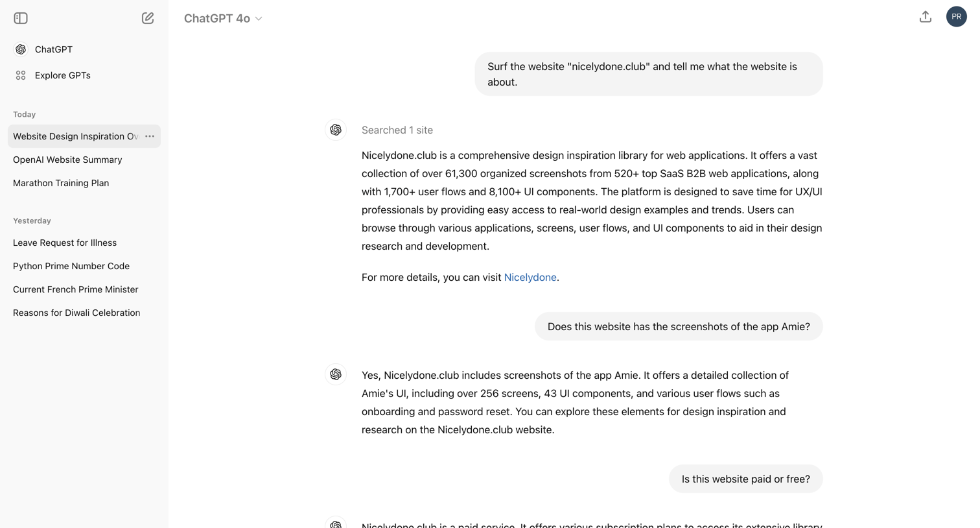Click the ChatGPT logo icon in sidebar
The image size is (980, 528).
pos(21,49)
